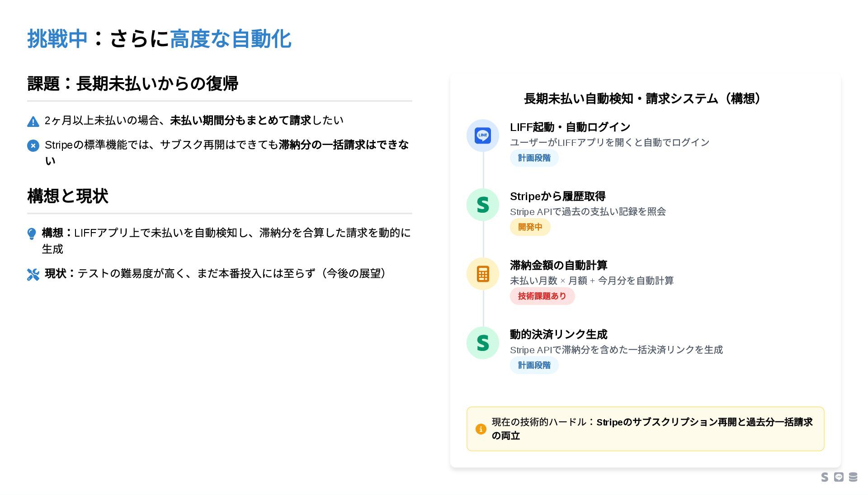Click the step title 動的決済リンク生成

coord(558,335)
